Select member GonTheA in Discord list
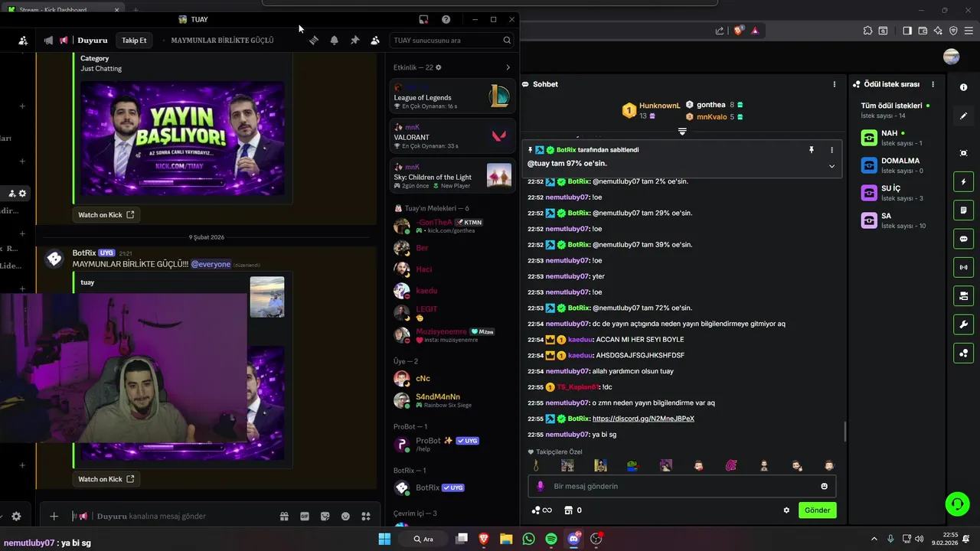The width and height of the screenshot is (980, 551). (x=452, y=226)
